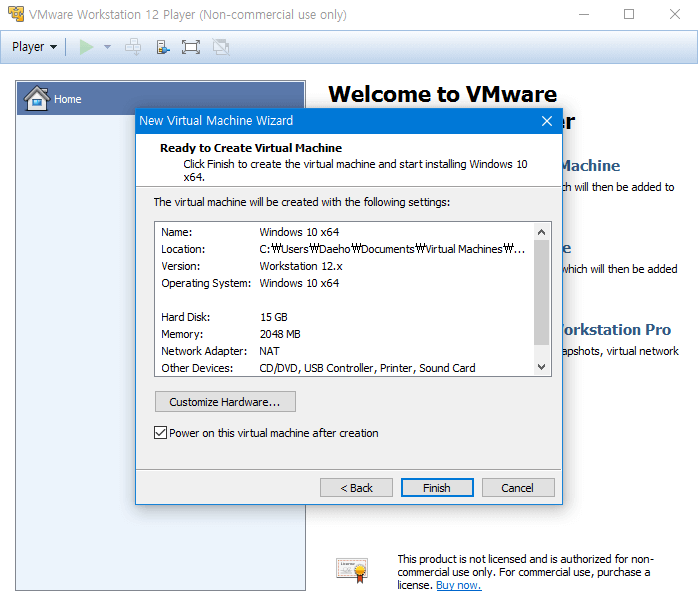Click the Unity mode toolbar icon
The height and width of the screenshot is (607, 698).
click(221, 47)
